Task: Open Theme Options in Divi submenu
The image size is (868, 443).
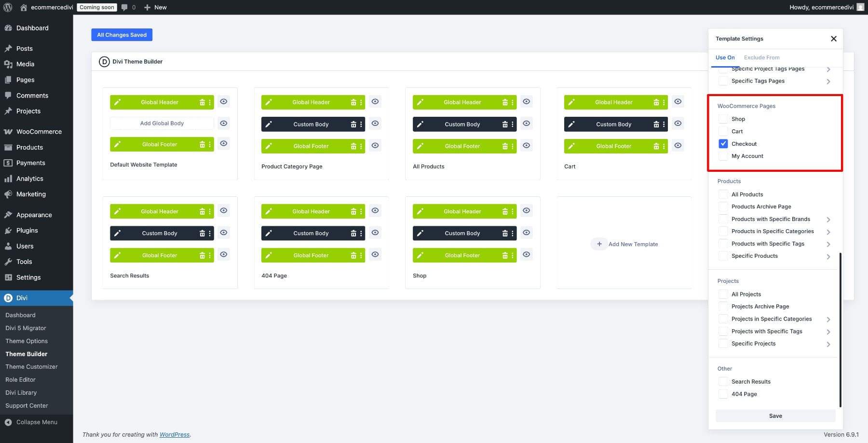Action: click(x=27, y=341)
